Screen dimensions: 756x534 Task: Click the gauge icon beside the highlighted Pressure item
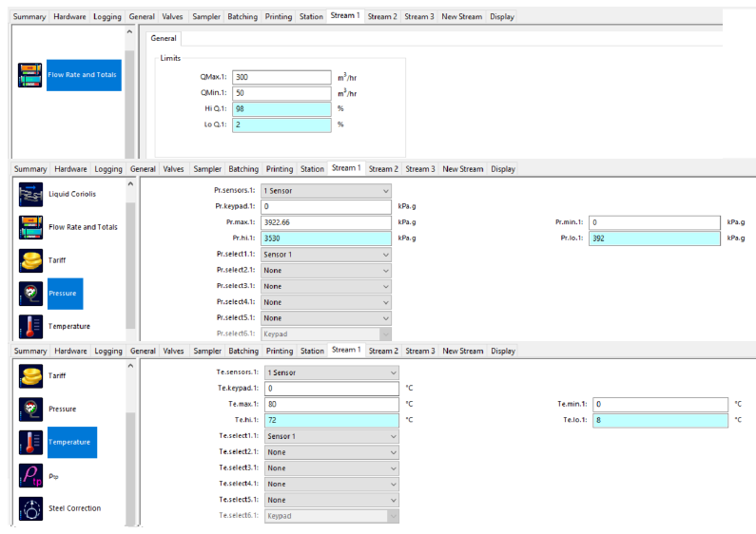click(30, 294)
